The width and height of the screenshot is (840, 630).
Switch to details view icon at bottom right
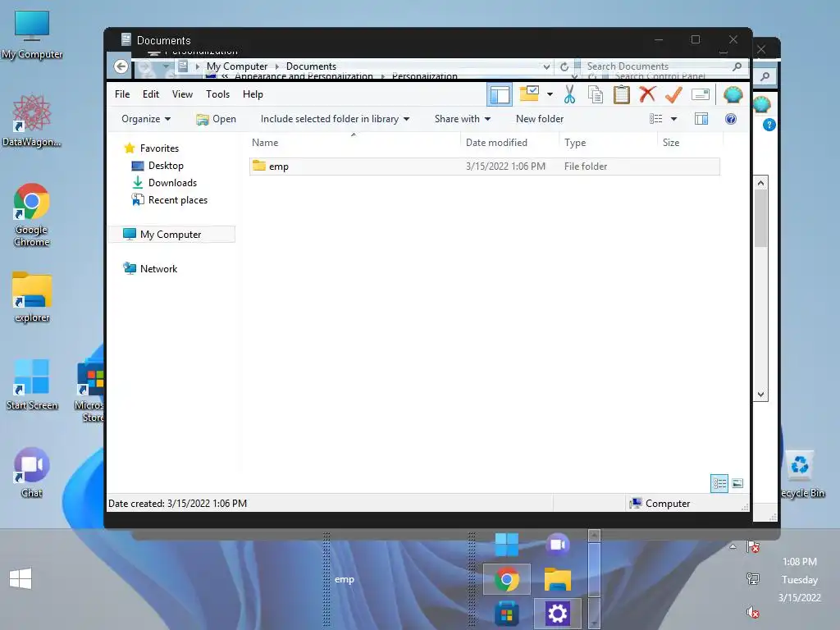[719, 484]
